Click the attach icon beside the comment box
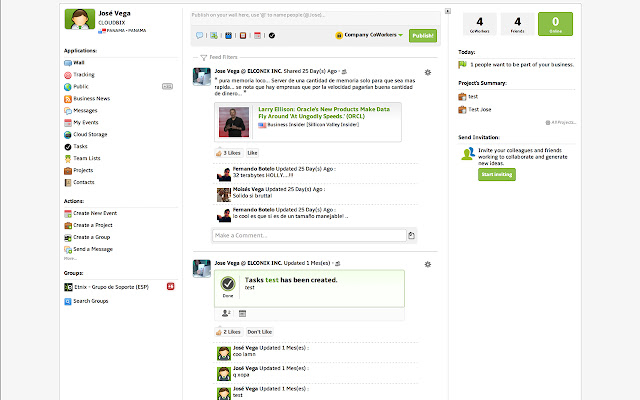 point(411,235)
